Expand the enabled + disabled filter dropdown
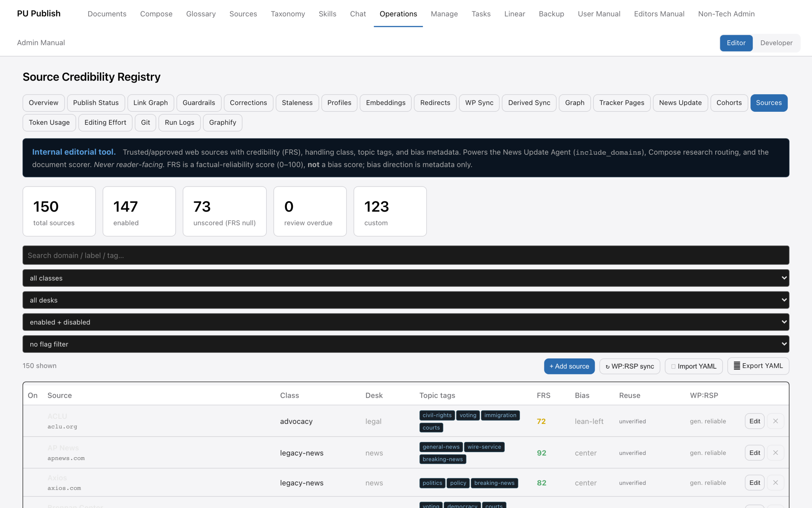Viewport: 812px width, 508px height. 406,322
